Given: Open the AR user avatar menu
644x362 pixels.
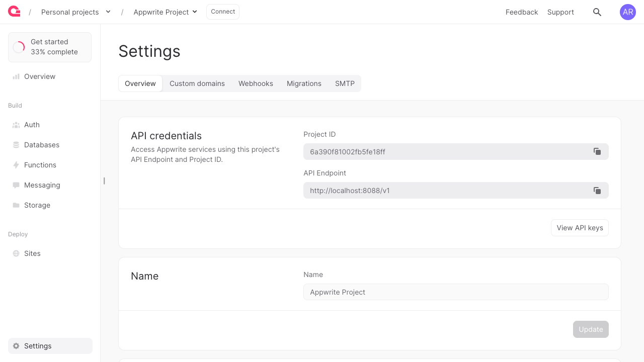Looking at the screenshot, I should (628, 12).
